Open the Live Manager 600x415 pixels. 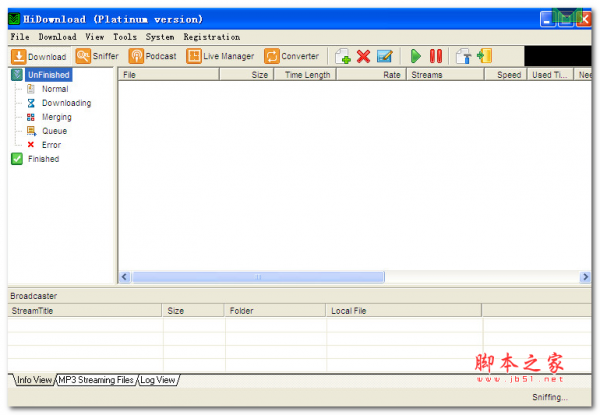(220, 56)
